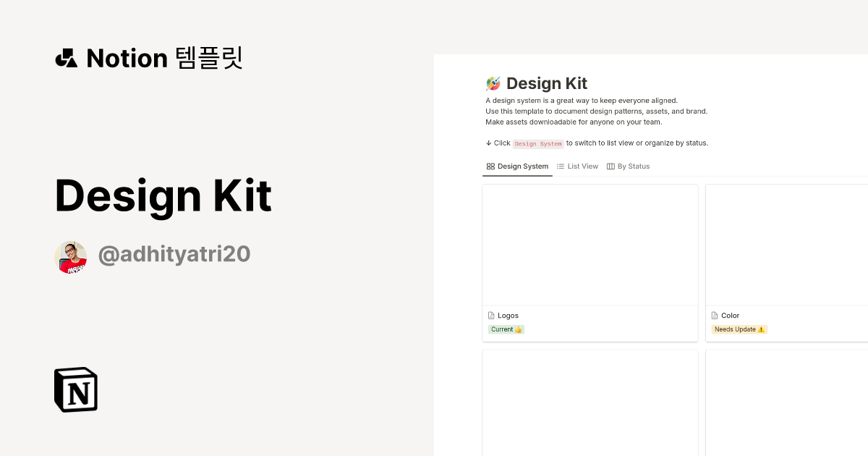Click the palette emoji page icon of Design Kit
The height and width of the screenshot is (456, 868).
[493, 83]
